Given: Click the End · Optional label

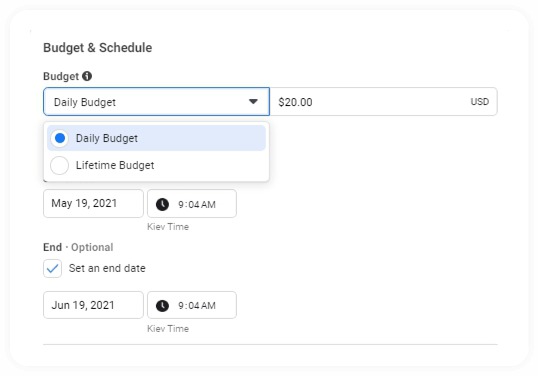Looking at the screenshot, I should [78, 247].
